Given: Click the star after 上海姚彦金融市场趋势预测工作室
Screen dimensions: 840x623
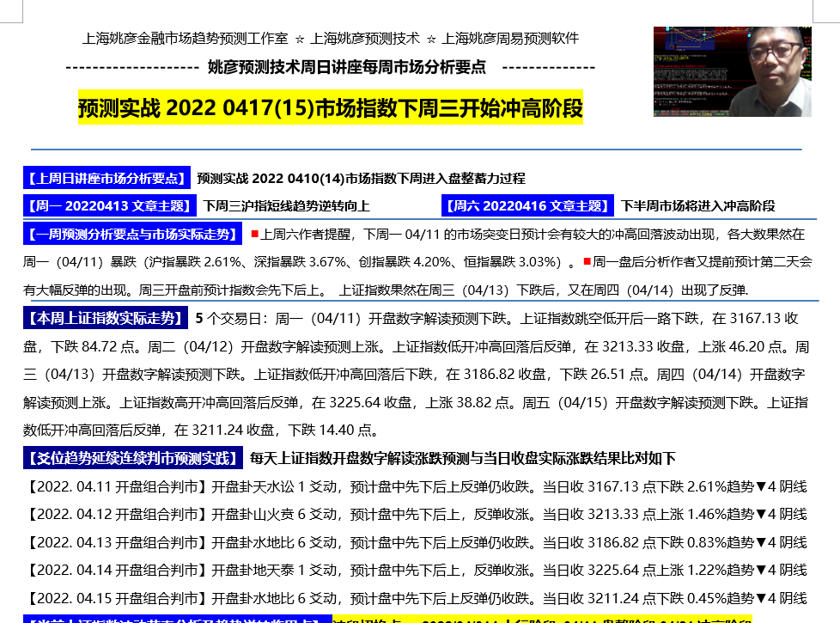Looking at the screenshot, I should [x=299, y=39].
